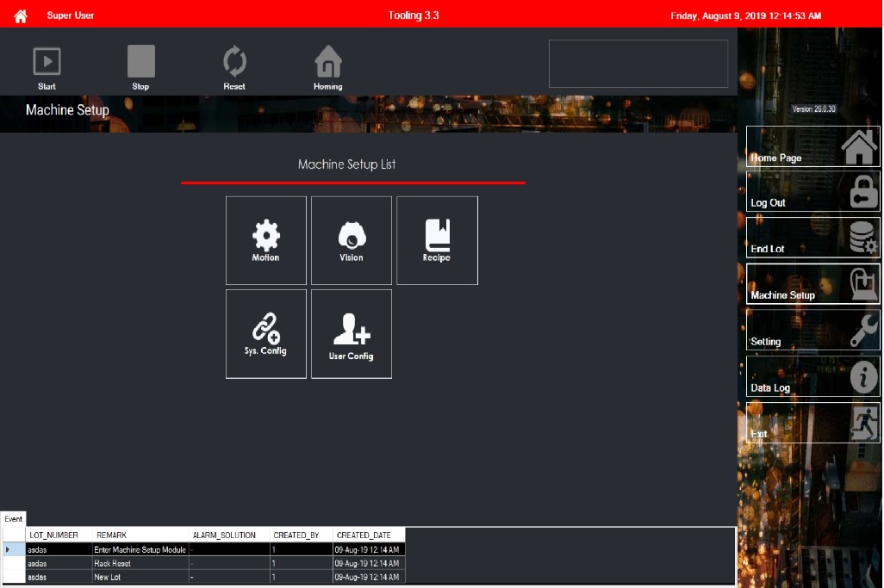Open the User Config module
This screenshot has width=884, height=588.
[x=351, y=333]
